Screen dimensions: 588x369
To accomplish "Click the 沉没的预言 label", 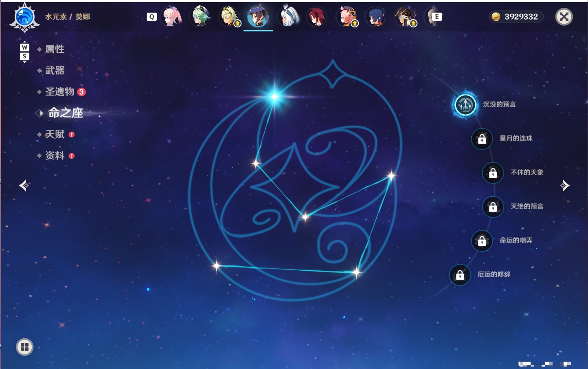I will [499, 104].
